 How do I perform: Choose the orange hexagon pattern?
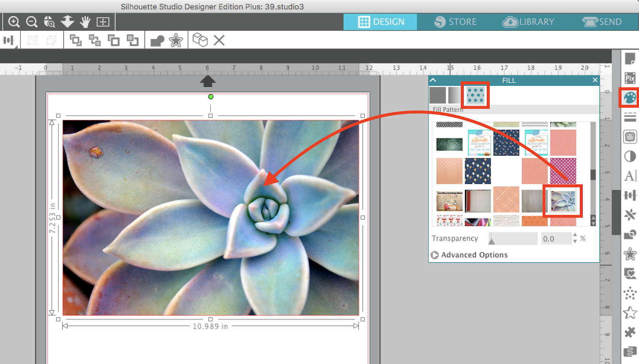click(534, 221)
